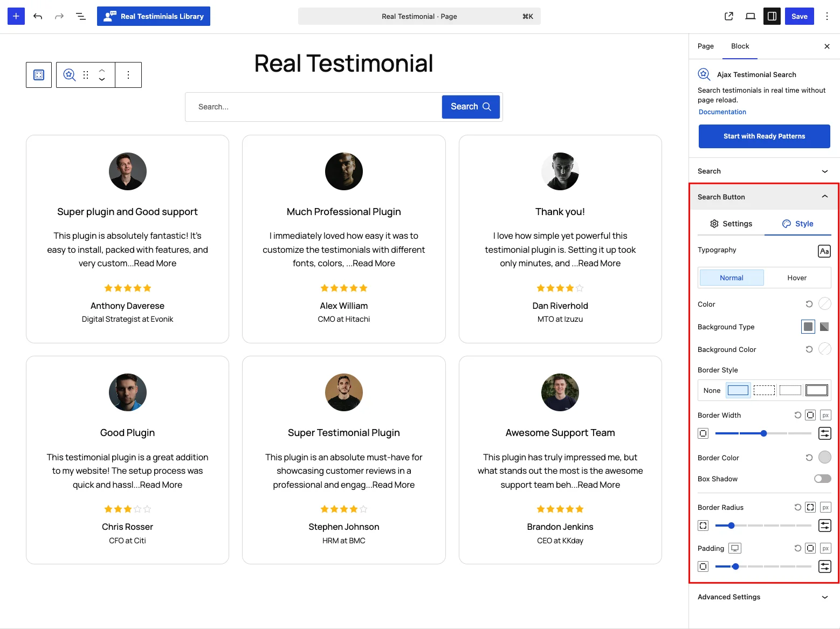
Task: Select the parent block icon
Action: pos(39,75)
